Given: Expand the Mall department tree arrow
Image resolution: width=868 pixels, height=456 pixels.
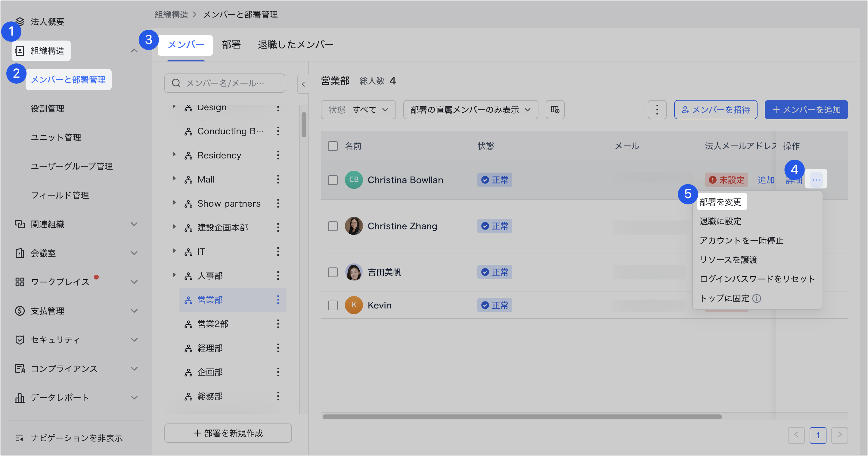Looking at the screenshot, I should [x=174, y=178].
